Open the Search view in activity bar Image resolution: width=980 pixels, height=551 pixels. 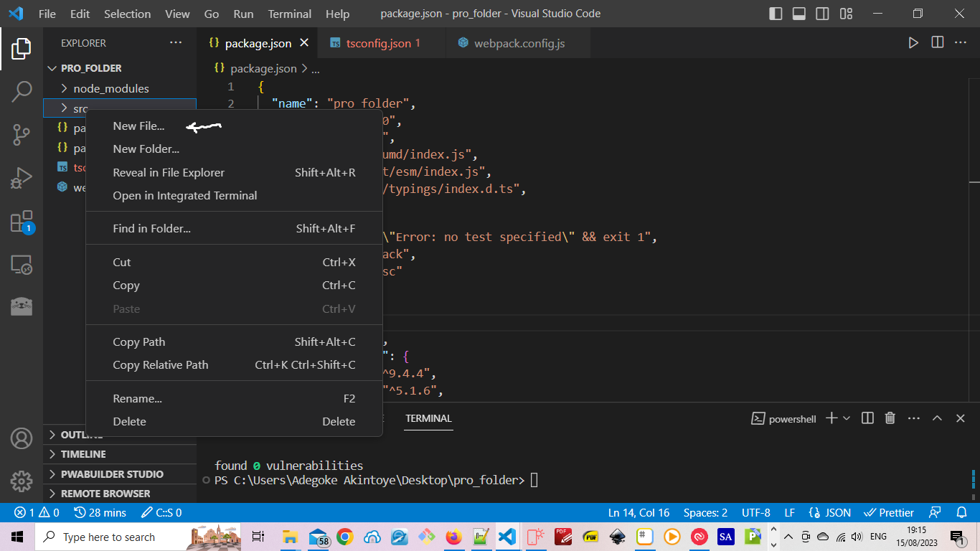pos(22,91)
